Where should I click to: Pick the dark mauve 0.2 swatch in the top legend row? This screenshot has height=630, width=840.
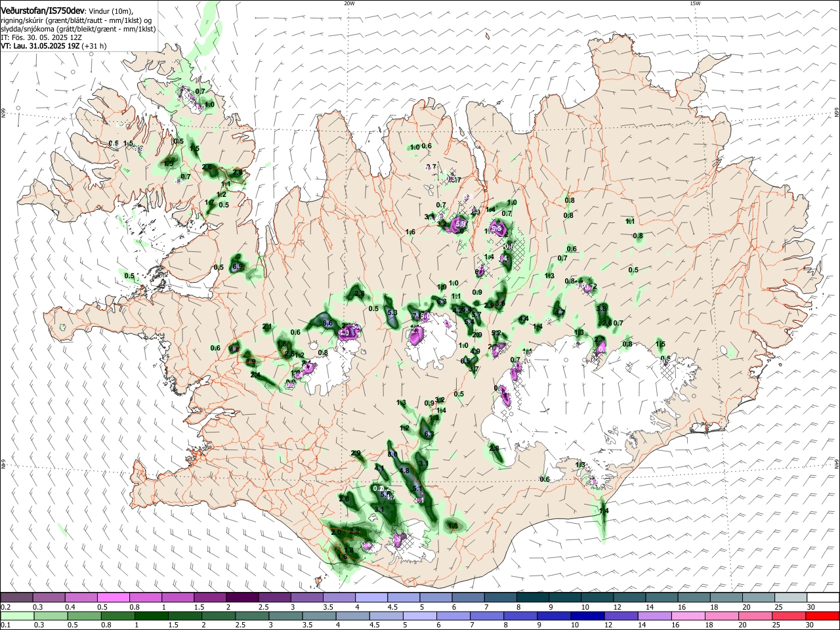(x=16, y=598)
